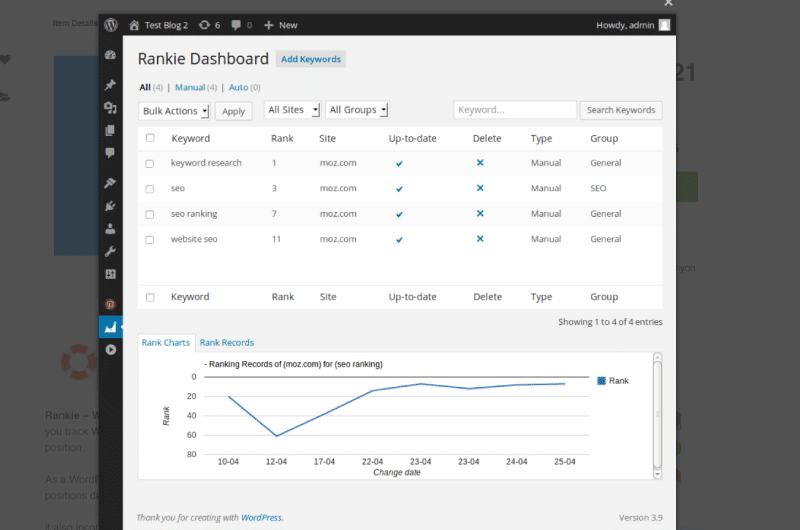Image resolution: width=800 pixels, height=530 pixels.
Task: Sort by Rank in top table header
Action: [282, 138]
